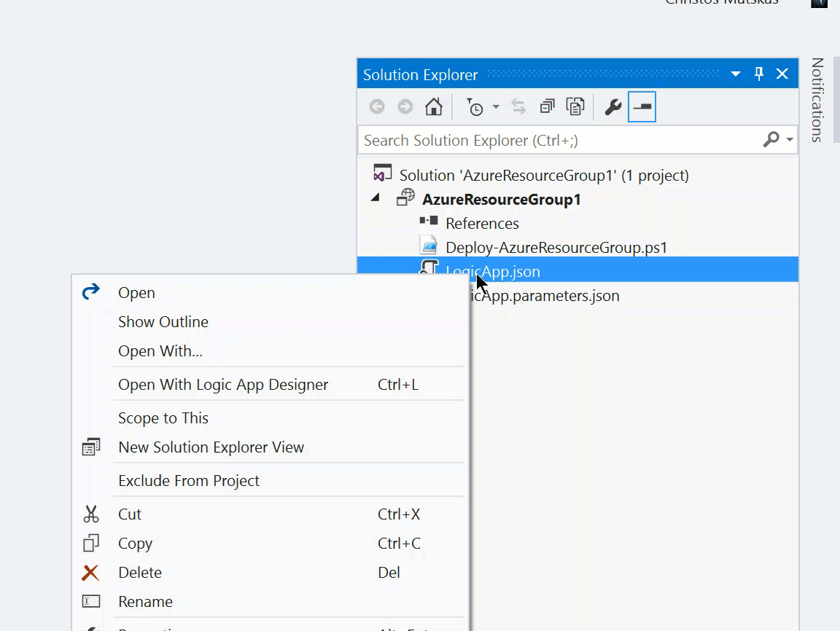Choose Cut from the context menu
This screenshot has width=840, height=631.
pyautogui.click(x=271, y=514)
